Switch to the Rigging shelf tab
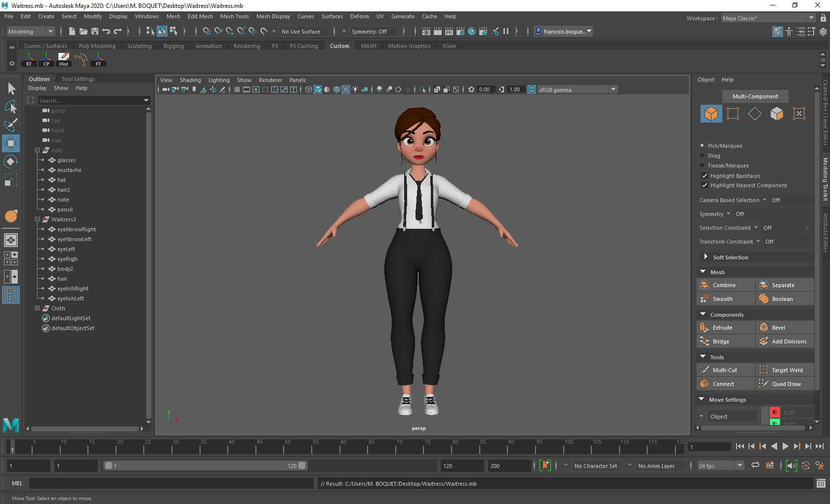 click(173, 46)
